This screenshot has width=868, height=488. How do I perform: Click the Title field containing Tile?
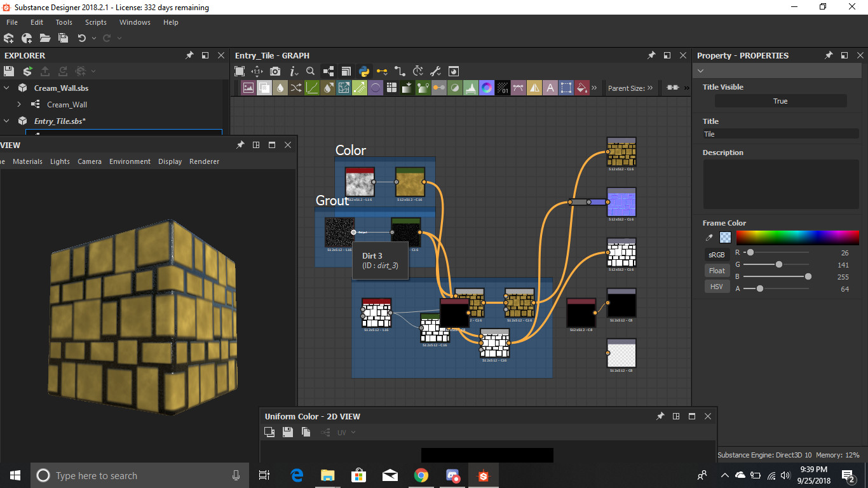[x=780, y=134]
